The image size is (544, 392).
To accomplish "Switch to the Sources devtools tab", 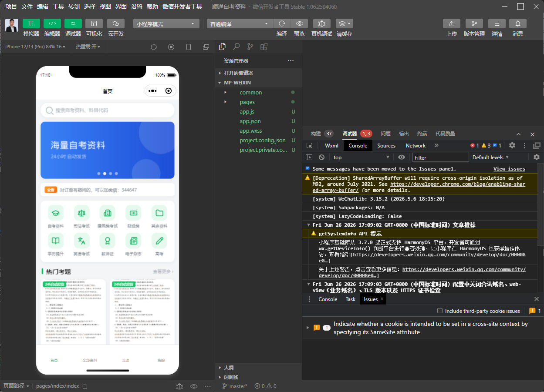I will click(x=386, y=146).
